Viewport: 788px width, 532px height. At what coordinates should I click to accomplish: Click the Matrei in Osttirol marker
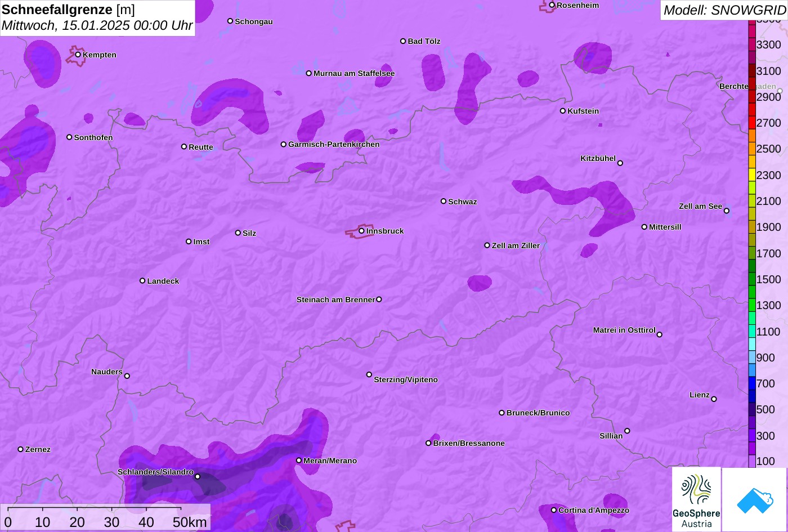point(660,334)
